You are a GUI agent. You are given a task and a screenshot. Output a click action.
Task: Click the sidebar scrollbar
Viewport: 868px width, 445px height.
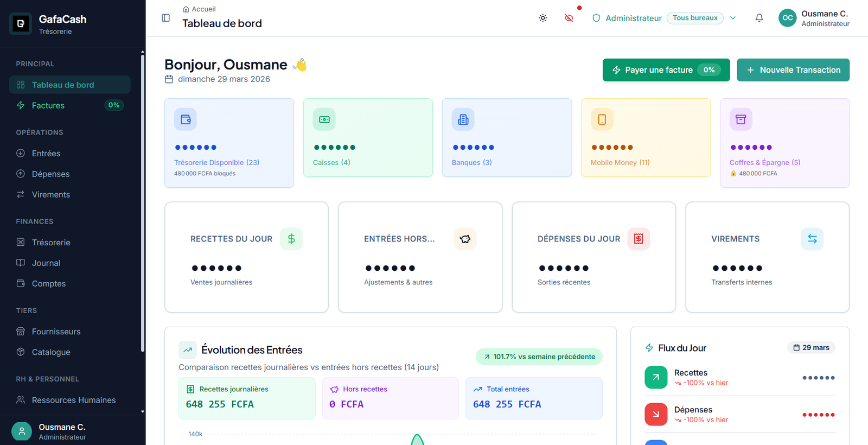tap(143, 202)
